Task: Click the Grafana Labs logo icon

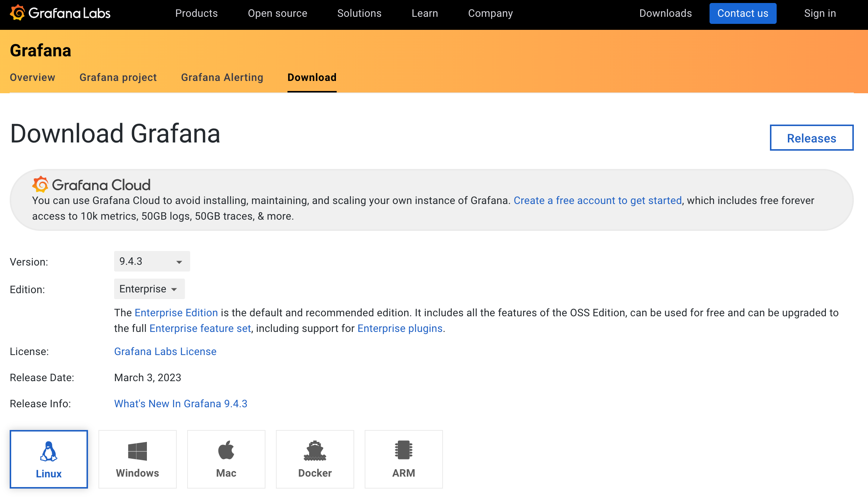Action: (x=17, y=13)
